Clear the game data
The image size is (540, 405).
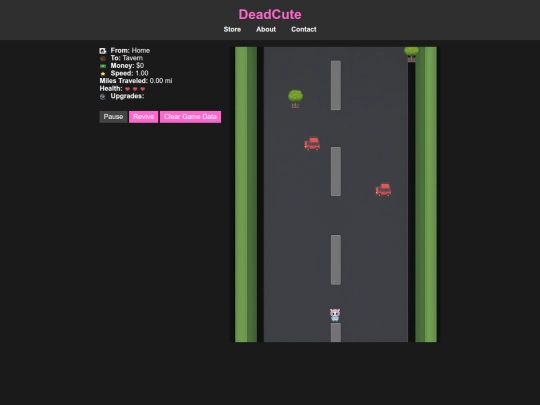pyautogui.click(x=190, y=117)
